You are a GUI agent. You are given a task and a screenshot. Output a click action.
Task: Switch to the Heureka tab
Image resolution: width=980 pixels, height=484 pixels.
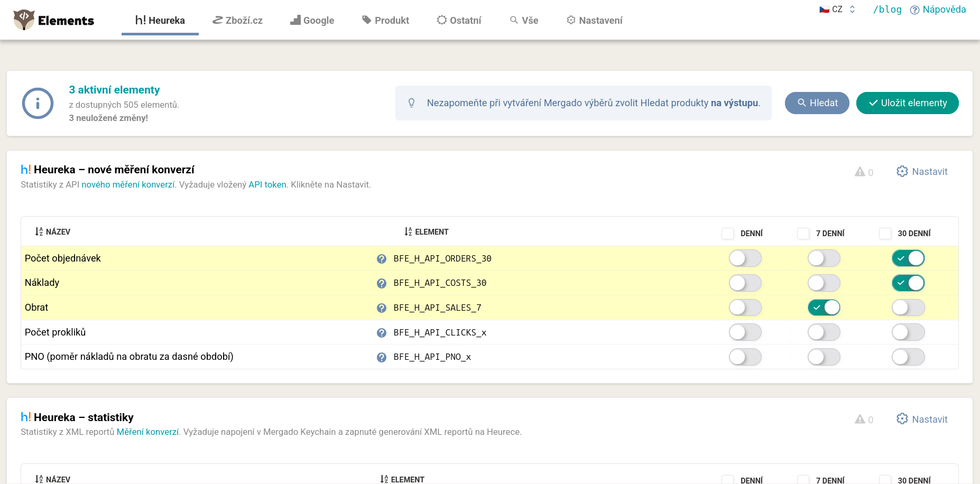(160, 21)
